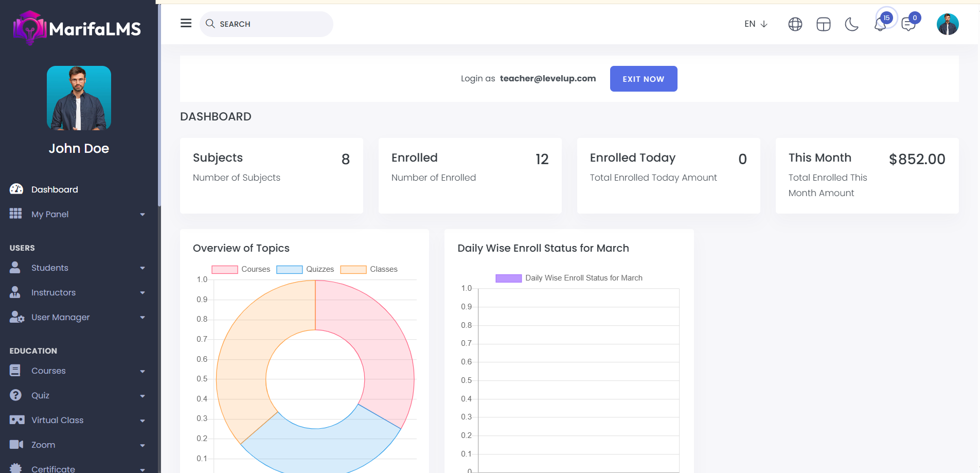The image size is (980, 473).
Task: Click the hamburger menu icon
Action: [186, 23]
